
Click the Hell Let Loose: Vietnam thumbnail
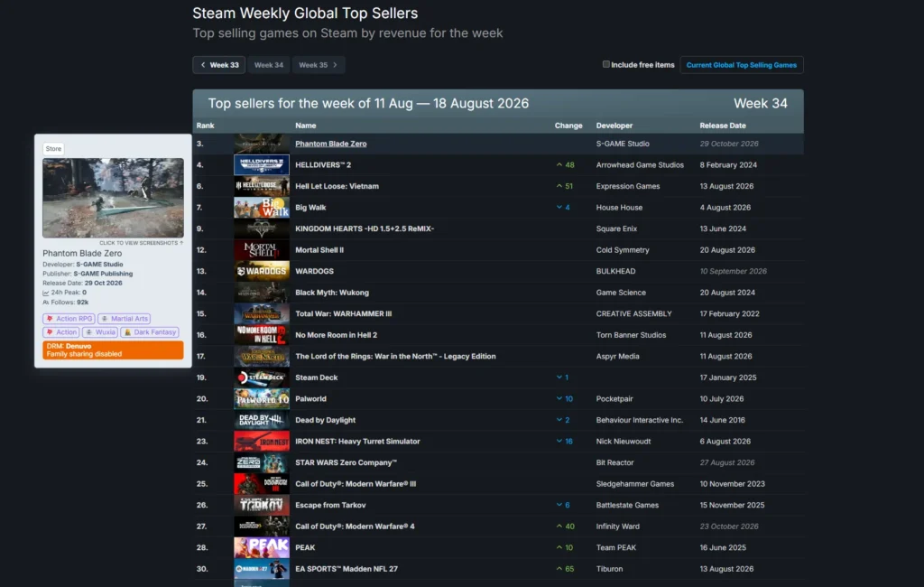(262, 186)
